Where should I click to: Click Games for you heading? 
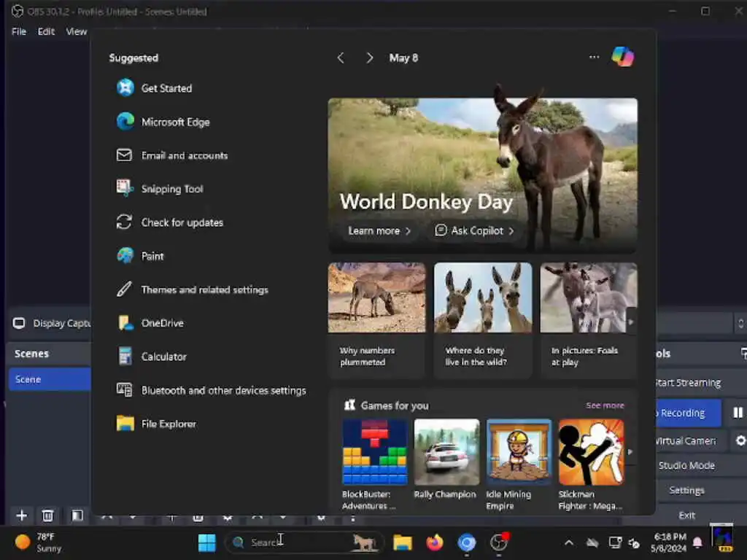click(x=395, y=405)
